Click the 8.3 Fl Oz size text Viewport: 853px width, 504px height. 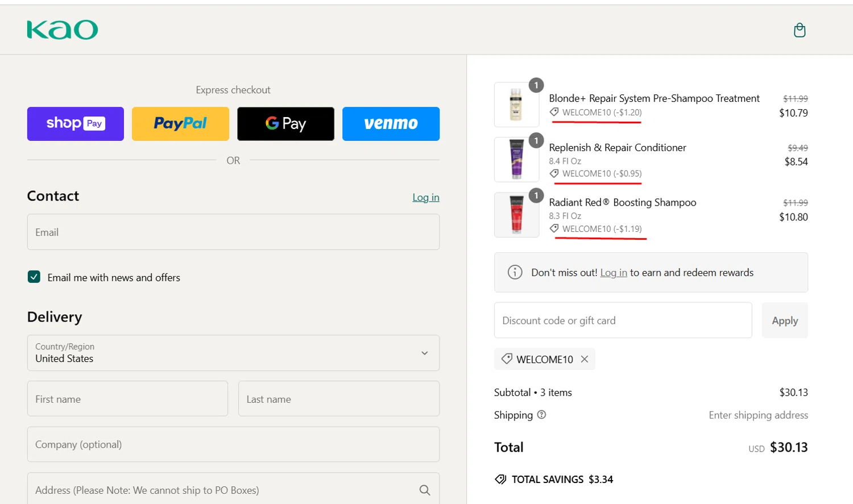pos(565,216)
